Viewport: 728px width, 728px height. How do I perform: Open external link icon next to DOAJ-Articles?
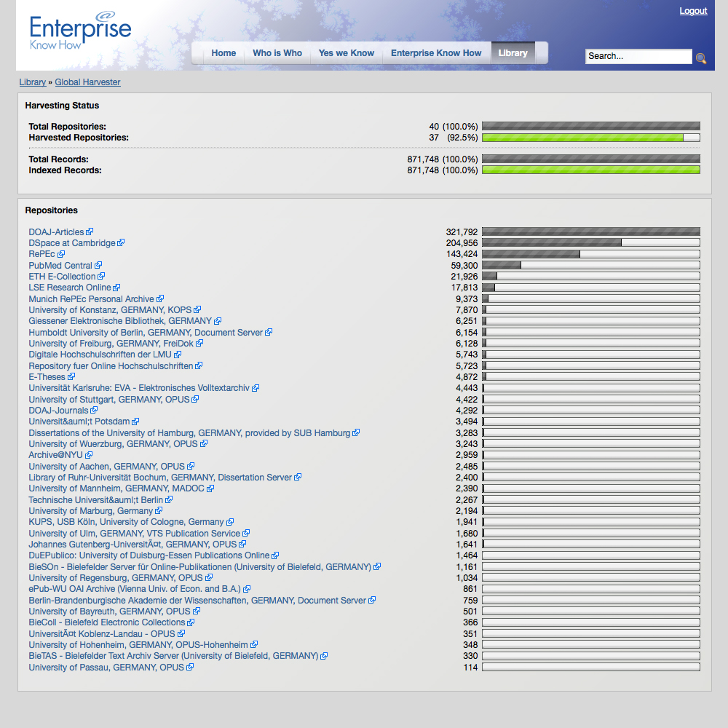pyautogui.click(x=90, y=232)
